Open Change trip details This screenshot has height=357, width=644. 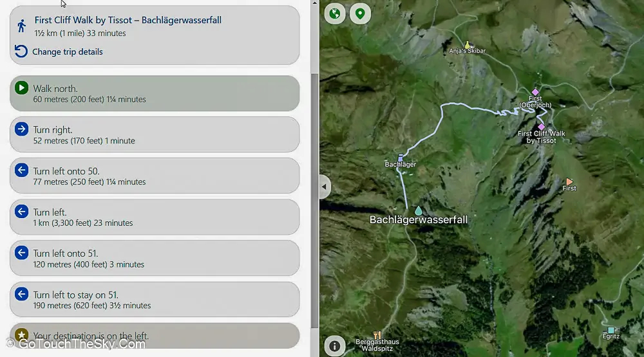point(68,51)
